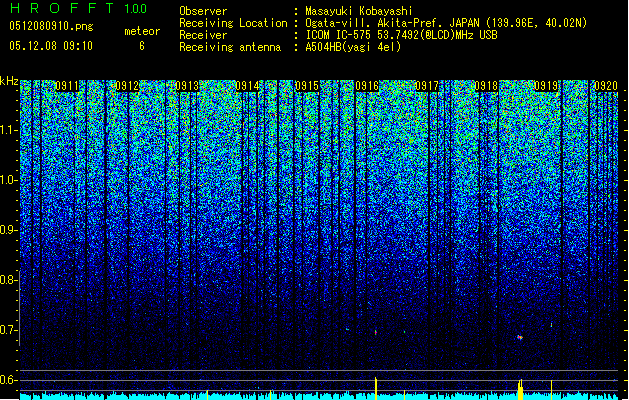Image resolution: width=629 pixels, height=400 pixels.
Task: Click the 0919 time marker
Action: (x=546, y=86)
